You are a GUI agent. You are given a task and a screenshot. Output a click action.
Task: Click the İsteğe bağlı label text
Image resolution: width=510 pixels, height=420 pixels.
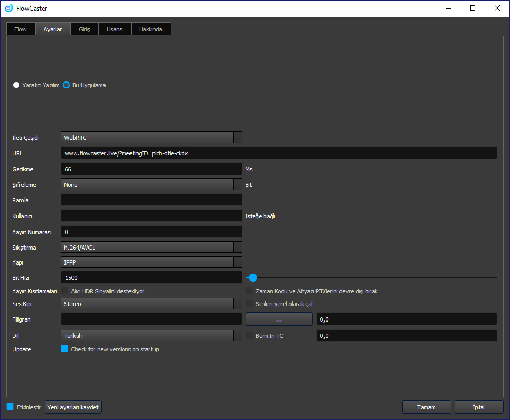pos(260,216)
